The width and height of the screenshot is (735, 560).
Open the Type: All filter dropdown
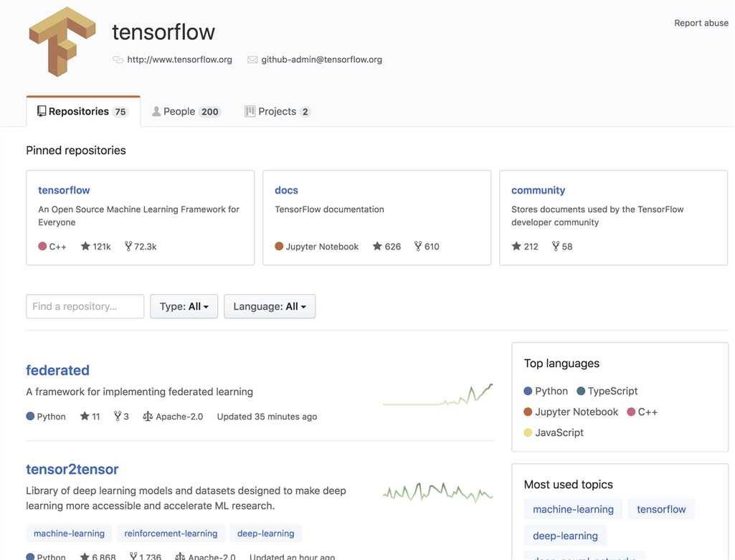click(184, 306)
